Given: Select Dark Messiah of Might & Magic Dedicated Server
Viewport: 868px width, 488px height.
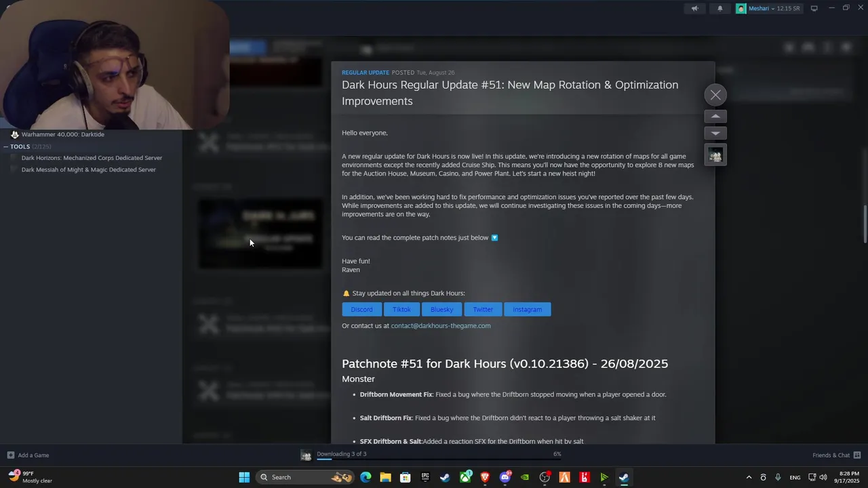Looking at the screenshot, I should [x=88, y=169].
